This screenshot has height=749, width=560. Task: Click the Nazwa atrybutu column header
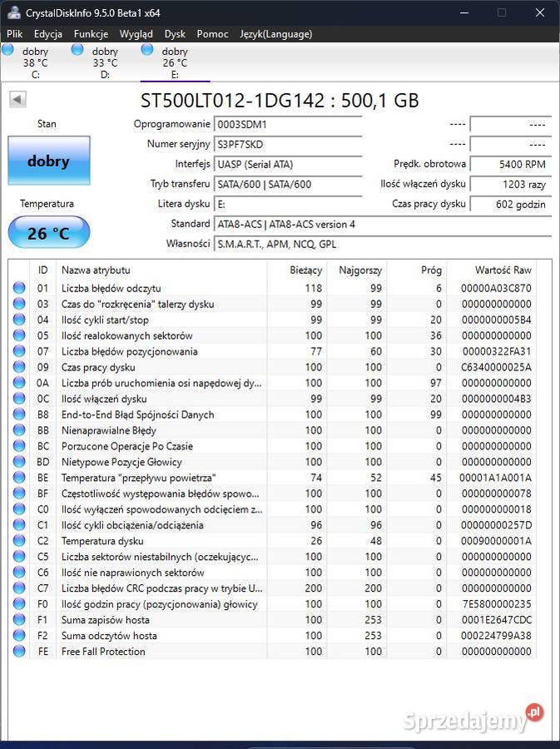coord(96,270)
